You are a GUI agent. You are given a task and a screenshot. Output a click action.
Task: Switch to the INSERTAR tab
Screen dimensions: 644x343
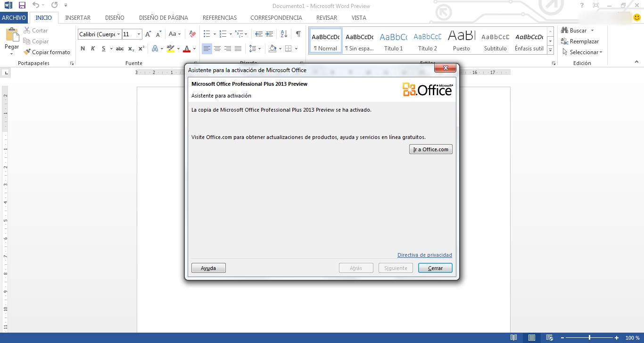tap(78, 18)
